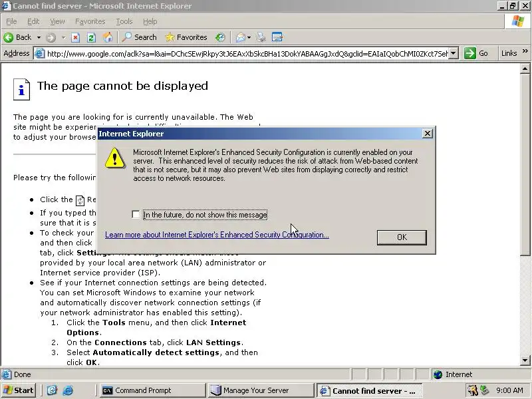Click the Home page icon
Image resolution: width=532 pixels, height=399 pixels.
108,37
